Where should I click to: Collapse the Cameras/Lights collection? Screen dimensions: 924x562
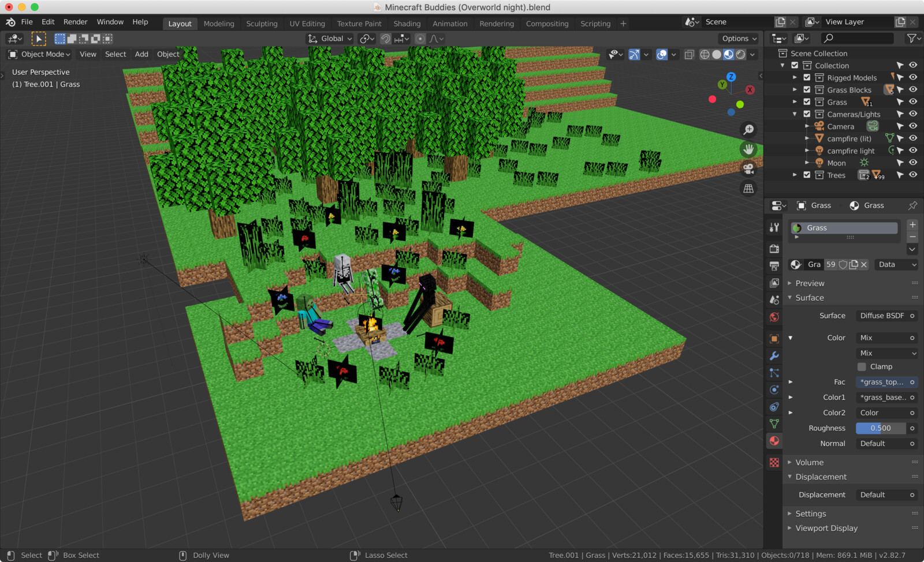coord(795,114)
